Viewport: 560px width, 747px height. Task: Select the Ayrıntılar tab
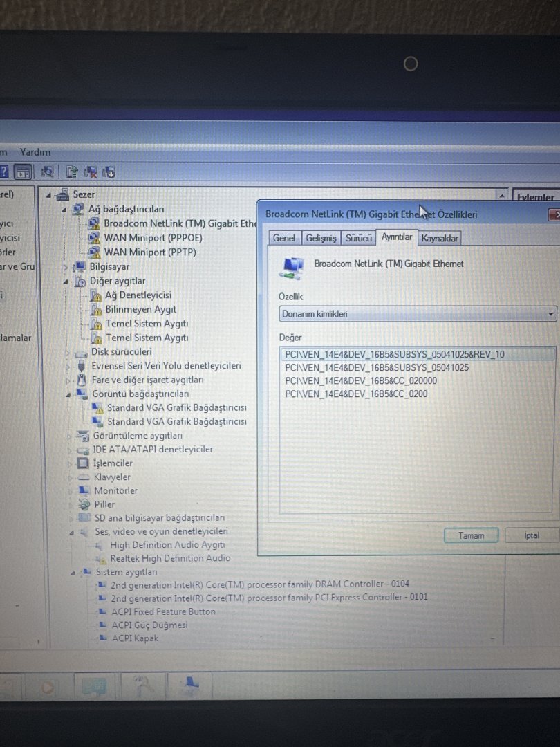tap(397, 237)
